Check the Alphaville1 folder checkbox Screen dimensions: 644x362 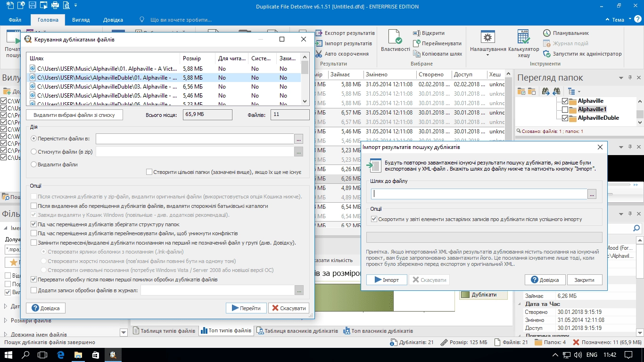[565, 109]
